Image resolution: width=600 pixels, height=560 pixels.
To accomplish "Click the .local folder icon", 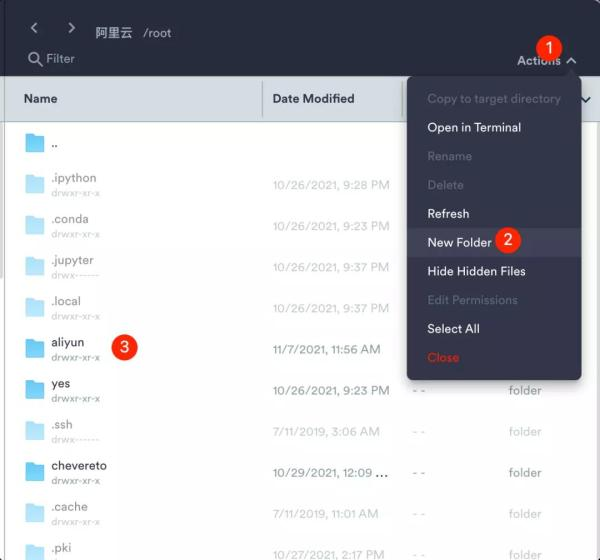I will coord(35,307).
